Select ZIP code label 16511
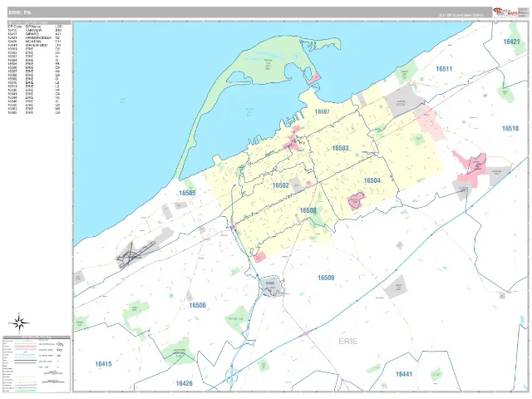Image resolution: width=532 pixels, height=399 pixels. tap(444, 69)
